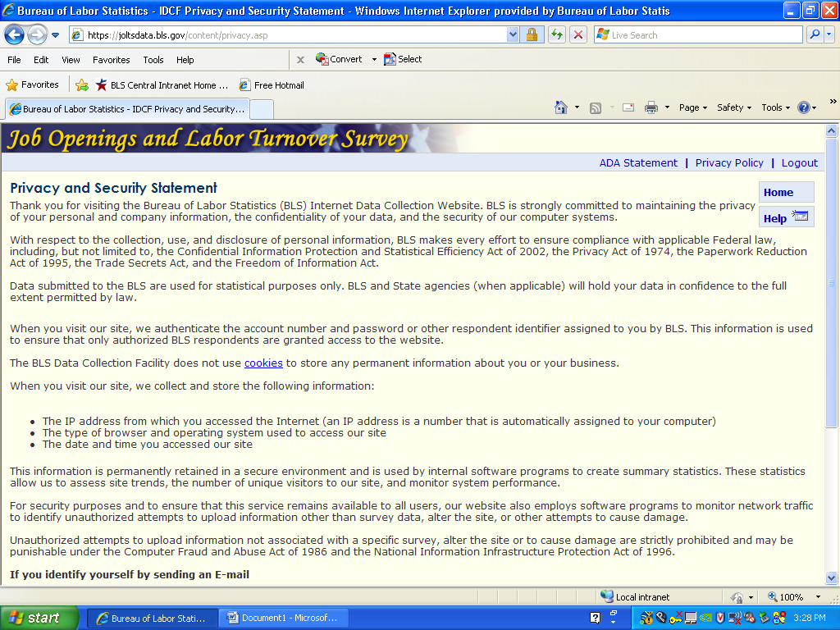Expand the command bar overflow chevron
The height and width of the screenshot is (630, 840).
point(833,101)
